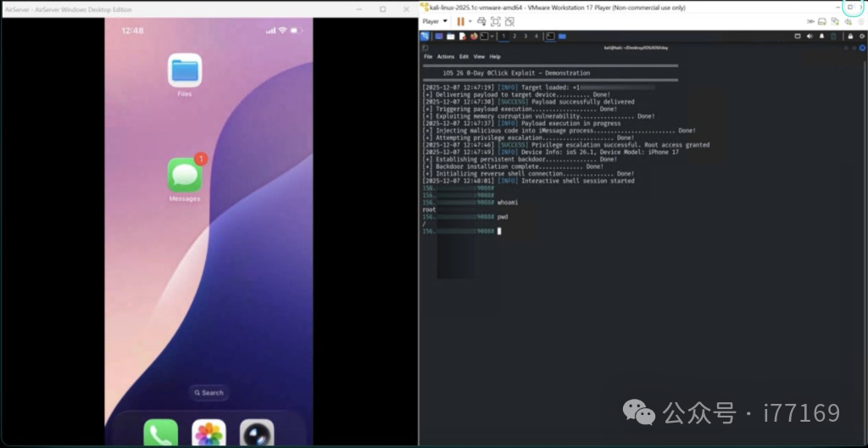Image resolution: width=868 pixels, height=448 pixels.
Task: Open the Player menu in VMware
Action: click(435, 21)
